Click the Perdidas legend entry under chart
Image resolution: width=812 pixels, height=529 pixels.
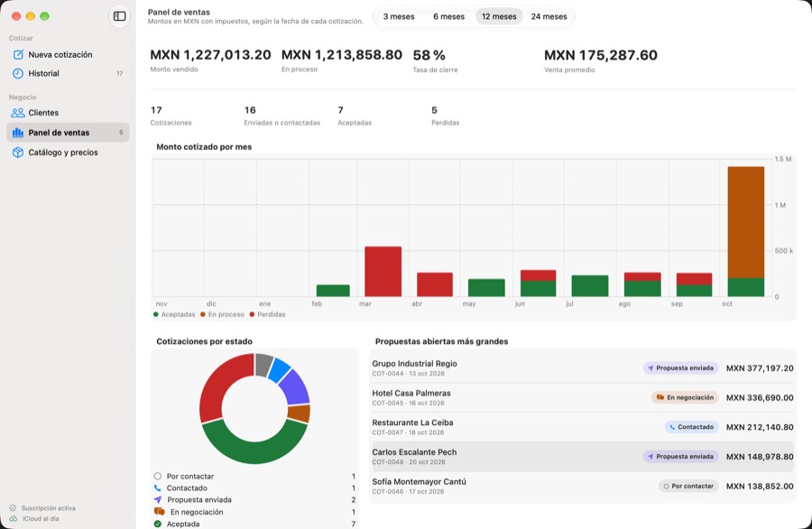pos(268,314)
